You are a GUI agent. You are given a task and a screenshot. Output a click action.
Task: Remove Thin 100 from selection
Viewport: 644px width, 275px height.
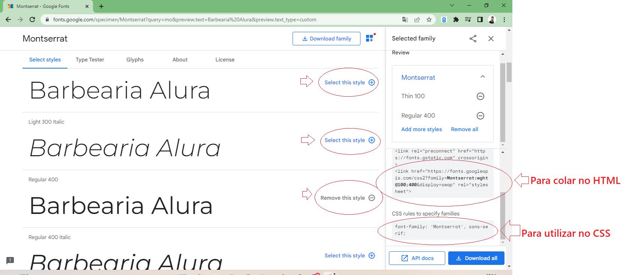click(x=480, y=96)
